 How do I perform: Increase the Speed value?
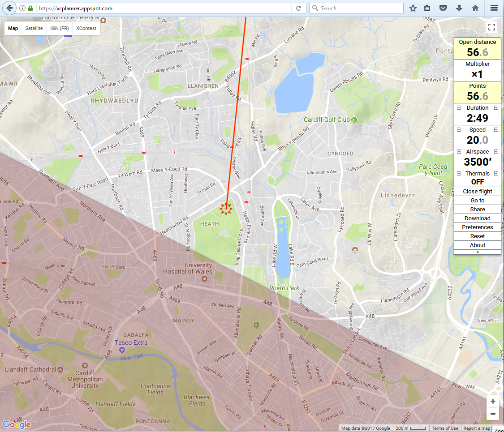(496, 130)
